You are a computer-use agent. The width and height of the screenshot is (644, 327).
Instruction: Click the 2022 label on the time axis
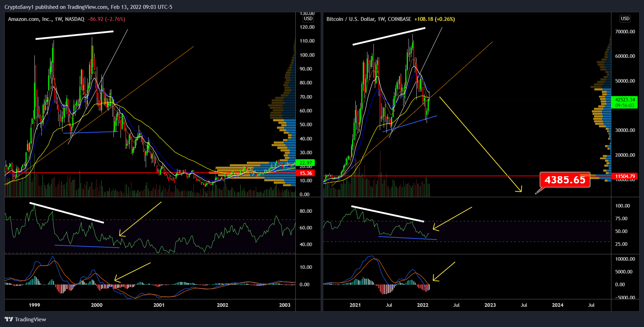click(x=423, y=305)
